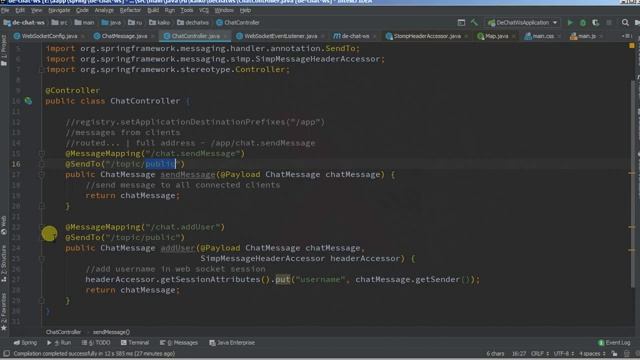Click the dechatws package in navigation bar
640x360 pixels.
coord(193,23)
